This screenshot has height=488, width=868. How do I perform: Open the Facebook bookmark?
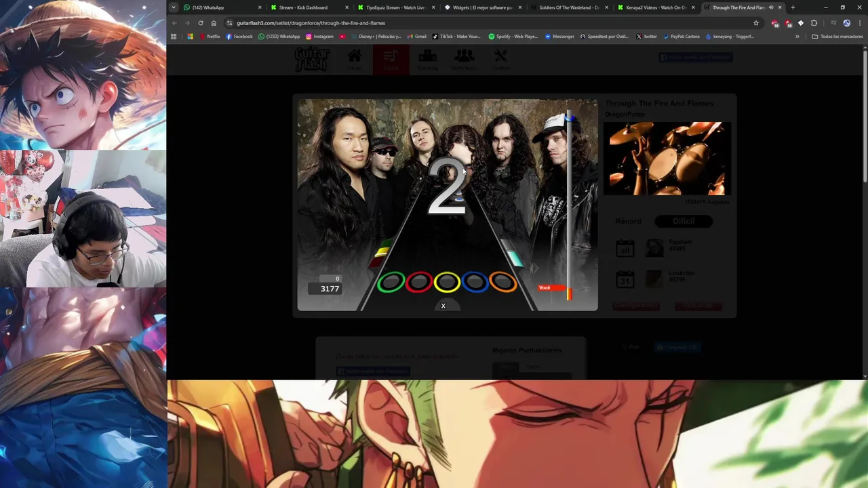tap(239, 37)
